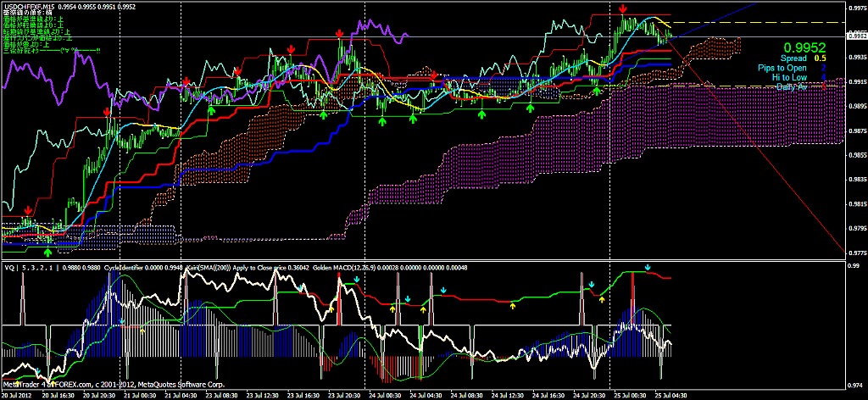868x400 pixels.
Task: Click the large green 0.9952 price display
Action: (x=804, y=47)
